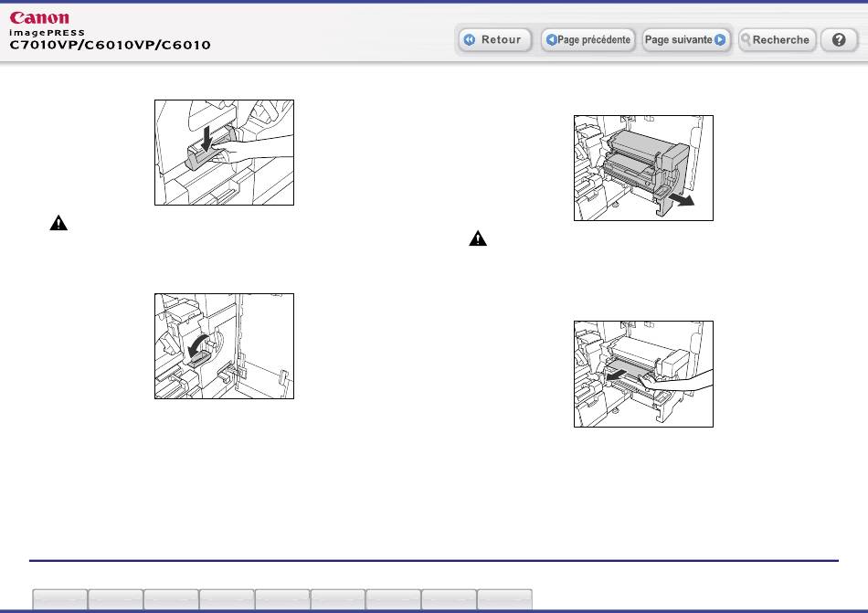Open the illustration of the fixing unit pulled out
Screen dimensions: 868x613
coord(643,168)
